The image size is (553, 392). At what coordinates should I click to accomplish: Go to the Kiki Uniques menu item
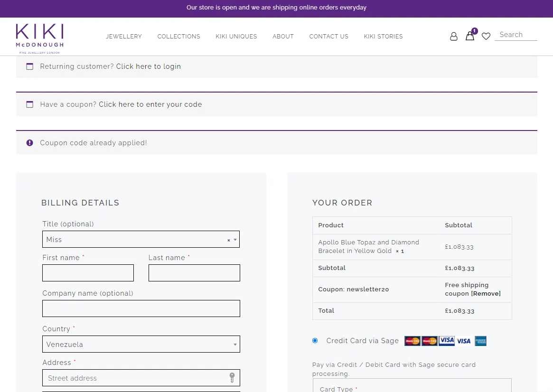236,37
